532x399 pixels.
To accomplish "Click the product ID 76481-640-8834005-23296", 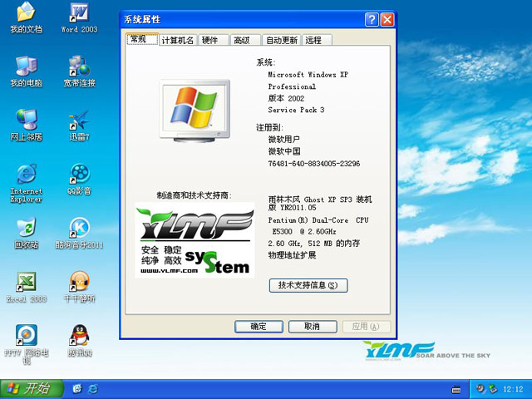I will click(314, 164).
